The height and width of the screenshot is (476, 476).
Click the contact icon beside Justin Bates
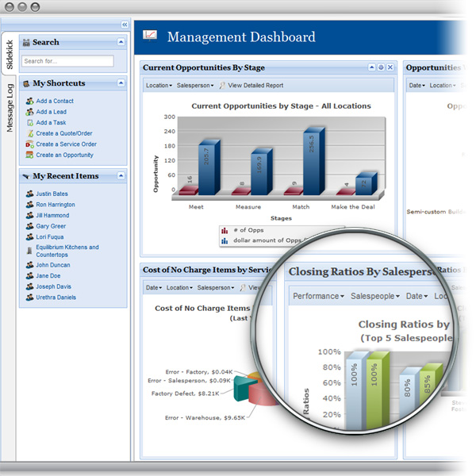point(29,194)
